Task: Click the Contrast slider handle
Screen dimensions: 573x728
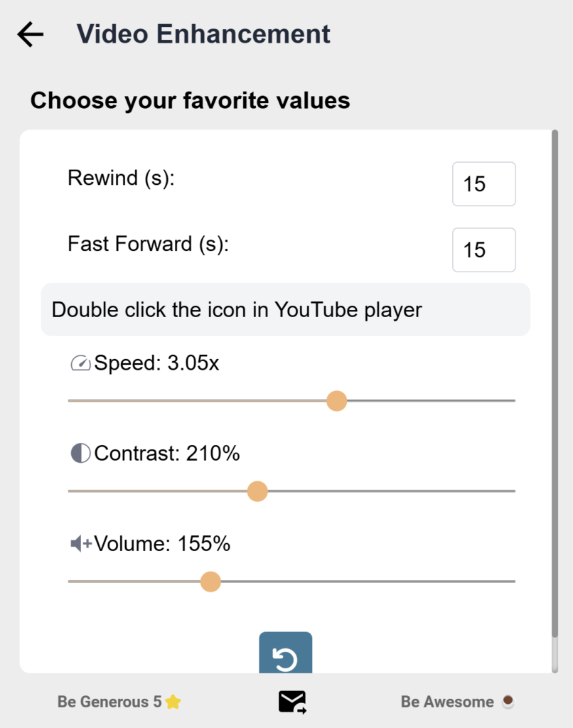Action: 257,491
